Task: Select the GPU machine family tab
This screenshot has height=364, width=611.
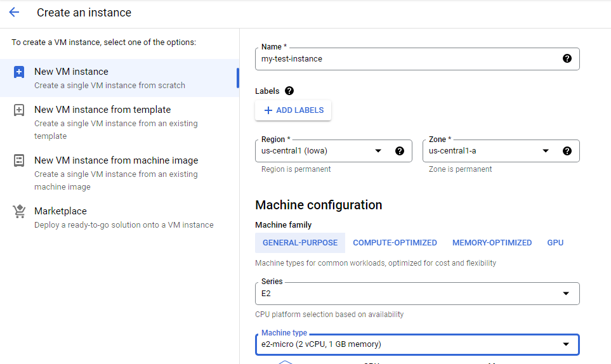Action: [x=555, y=243]
